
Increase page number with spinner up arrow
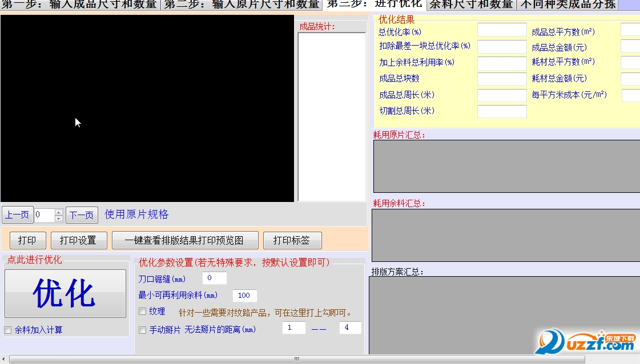coord(59,212)
